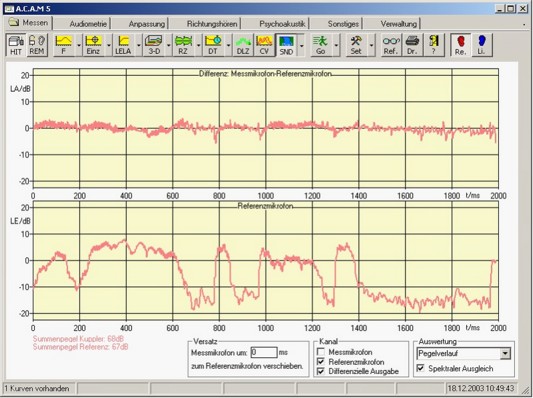The width and height of the screenshot is (533, 398).
Task: Maximize the A.C.A.M 5 window
Action: [510, 9]
